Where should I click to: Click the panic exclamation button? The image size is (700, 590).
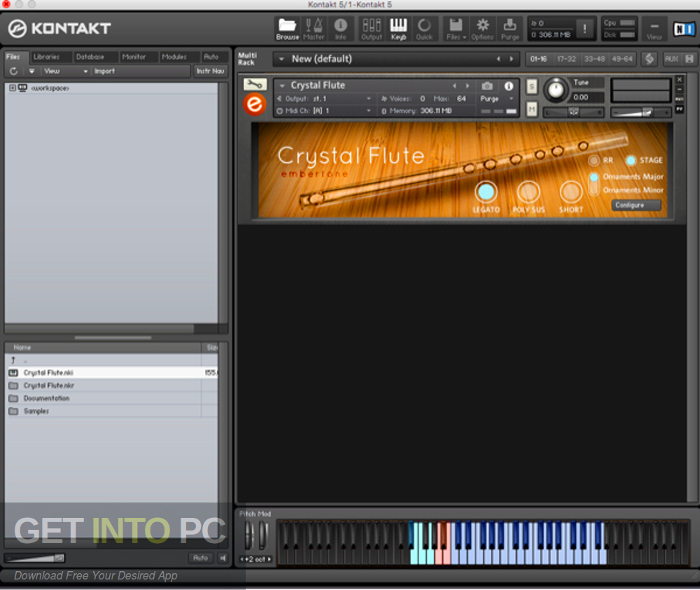(x=584, y=29)
